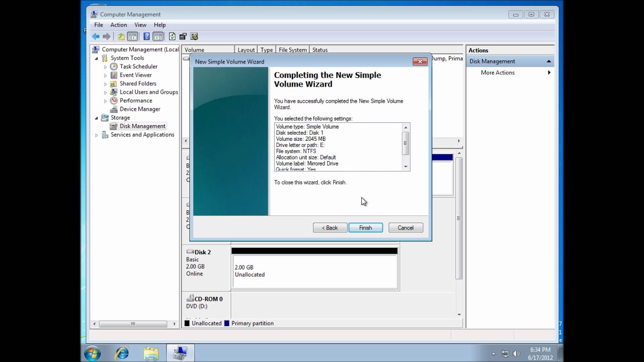Click the Event Viewer icon in tree

114,75
